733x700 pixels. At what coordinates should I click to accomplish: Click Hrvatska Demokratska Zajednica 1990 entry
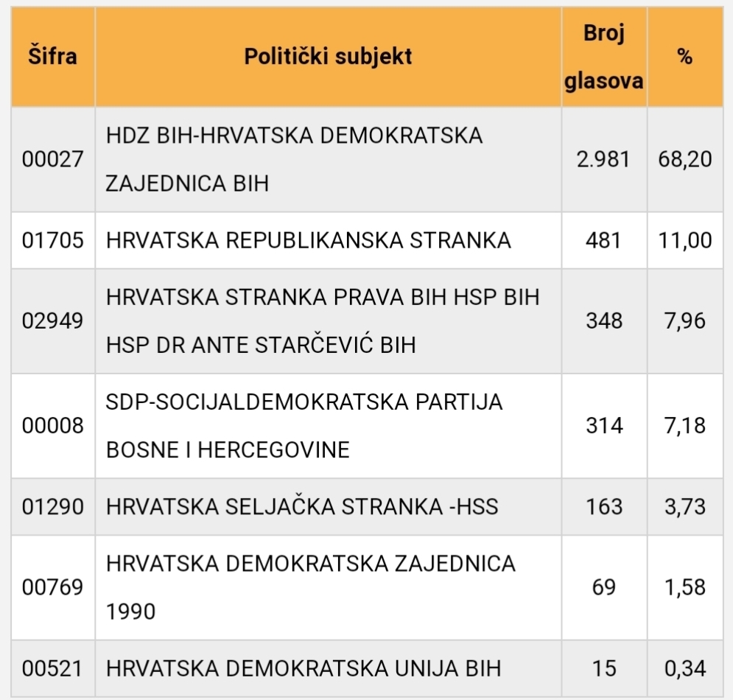coord(310,588)
